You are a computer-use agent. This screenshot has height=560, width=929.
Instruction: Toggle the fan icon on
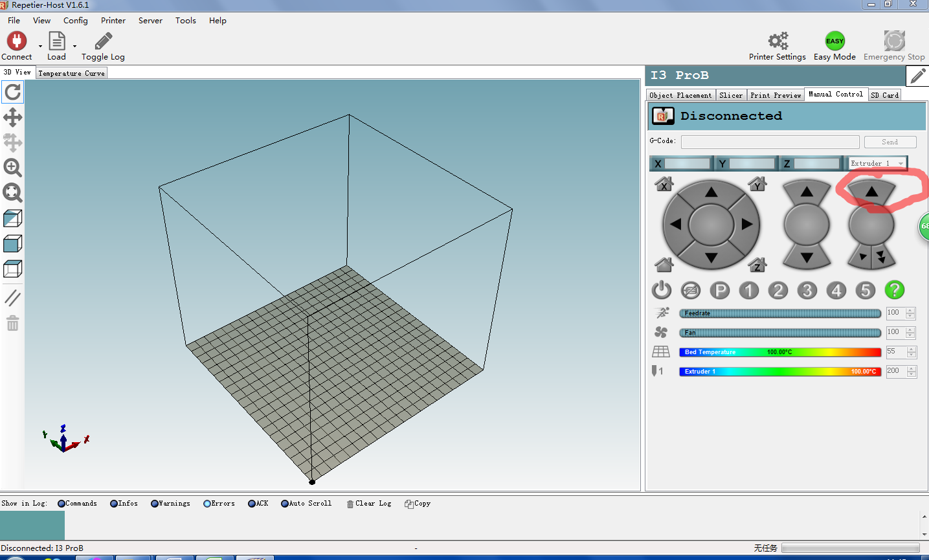coord(661,332)
